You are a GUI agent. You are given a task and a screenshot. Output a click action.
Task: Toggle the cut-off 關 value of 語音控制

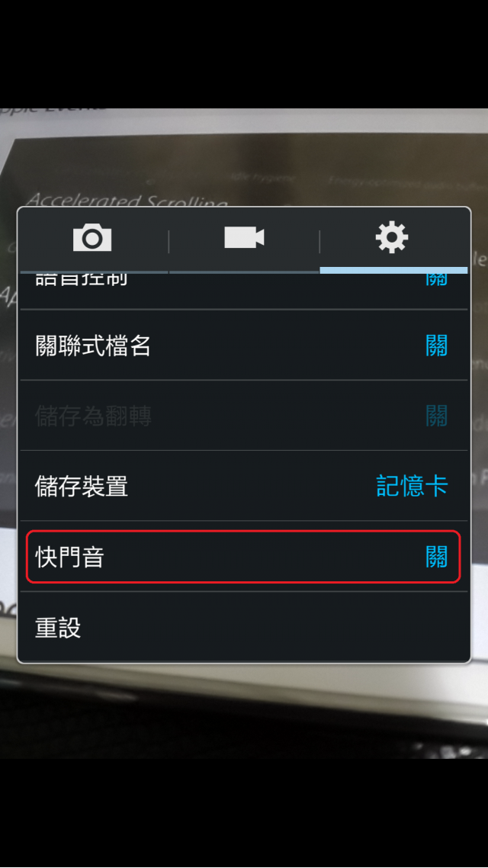click(437, 280)
